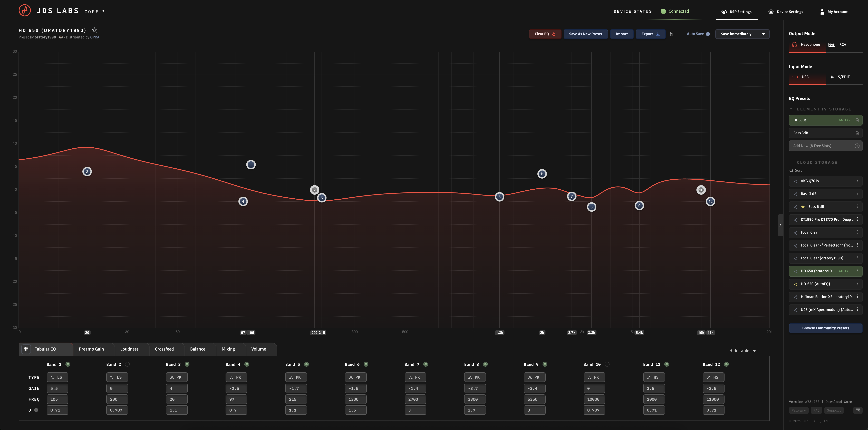Click the cloud storage Sort search icon
868x430 pixels.
pyautogui.click(x=791, y=170)
